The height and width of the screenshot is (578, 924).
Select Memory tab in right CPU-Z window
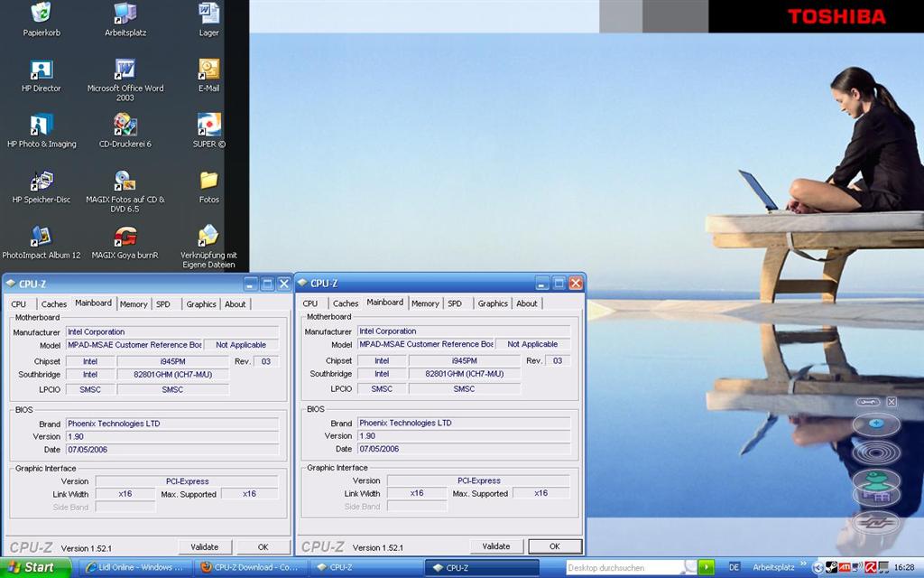426,303
